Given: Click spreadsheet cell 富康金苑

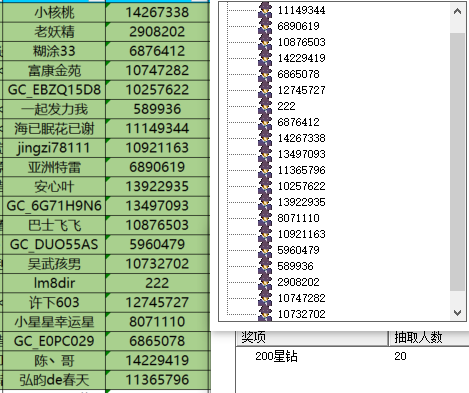Looking at the screenshot, I should tap(54, 70).
